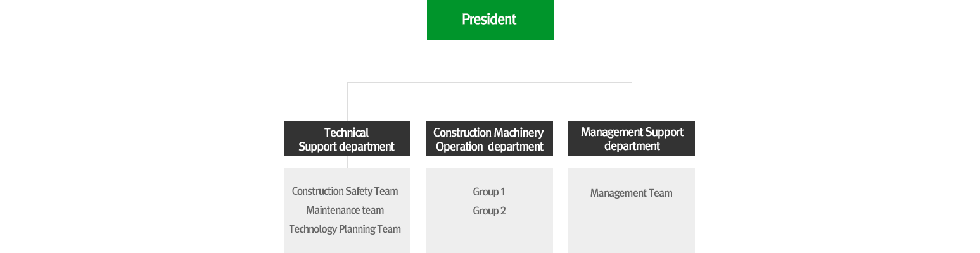Click connector line descending to Management Support header
Viewport: 980px width, 253px height.
[x=632, y=101]
